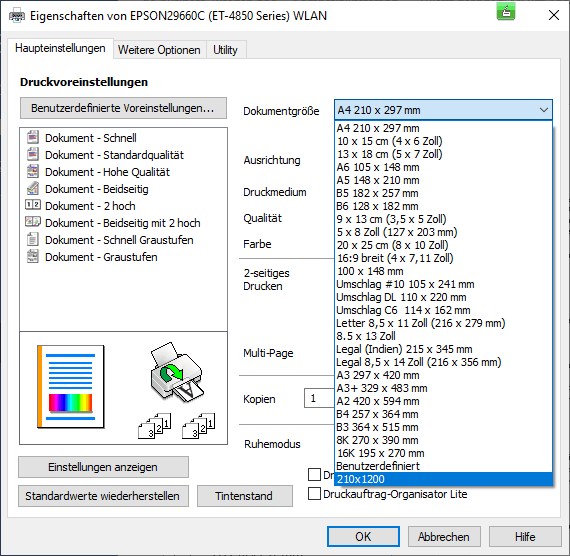Image resolution: width=570 pixels, height=556 pixels.
Task: Click the page layout preview thumbnail
Action: click(71, 387)
